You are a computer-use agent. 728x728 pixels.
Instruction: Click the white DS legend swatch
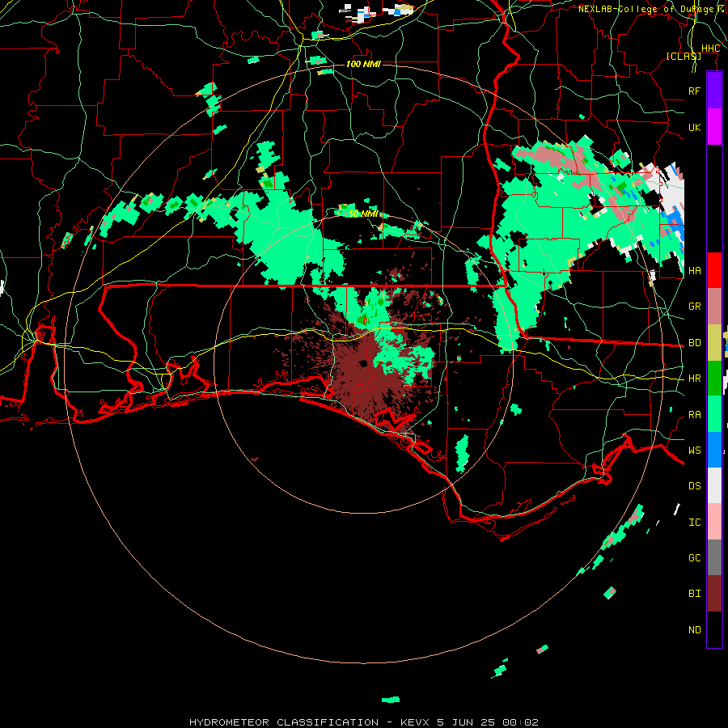[x=714, y=485]
